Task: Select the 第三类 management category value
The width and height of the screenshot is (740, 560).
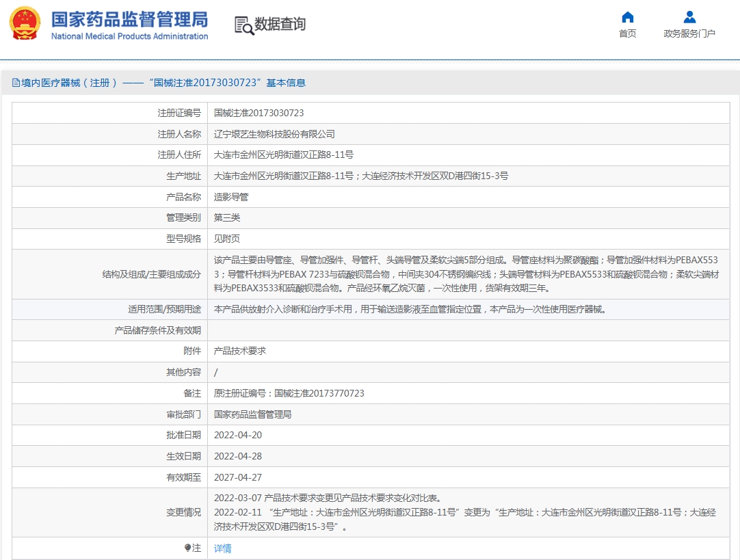Action: (x=227, y=217)
